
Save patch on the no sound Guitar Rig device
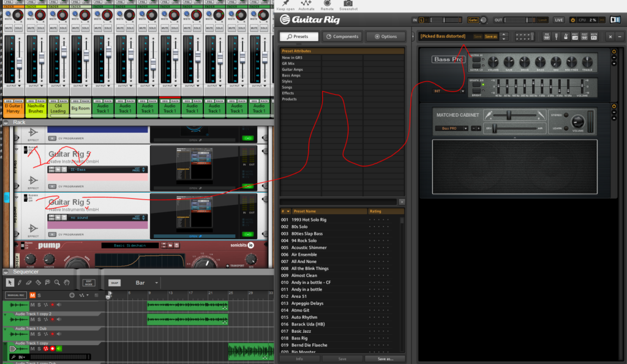pos(64,217)
